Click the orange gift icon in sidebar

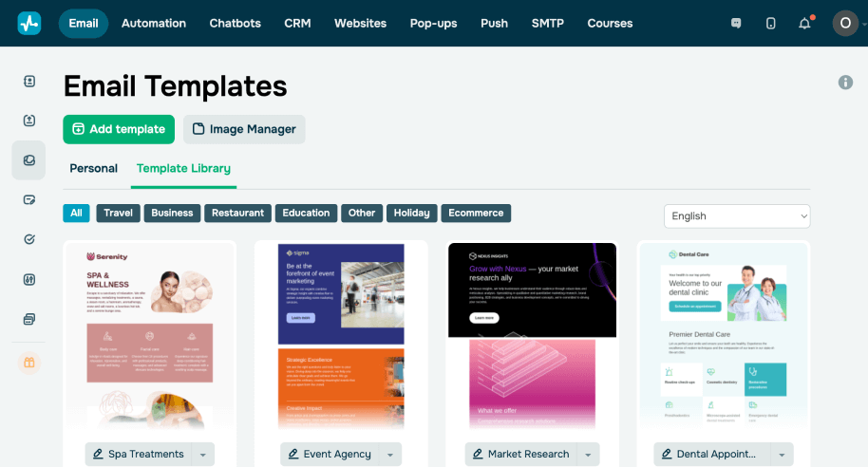tap(29, 363)
